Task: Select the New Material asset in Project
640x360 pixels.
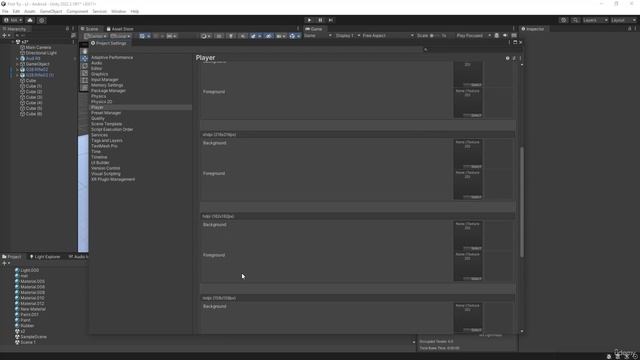Action: point(33,309)
